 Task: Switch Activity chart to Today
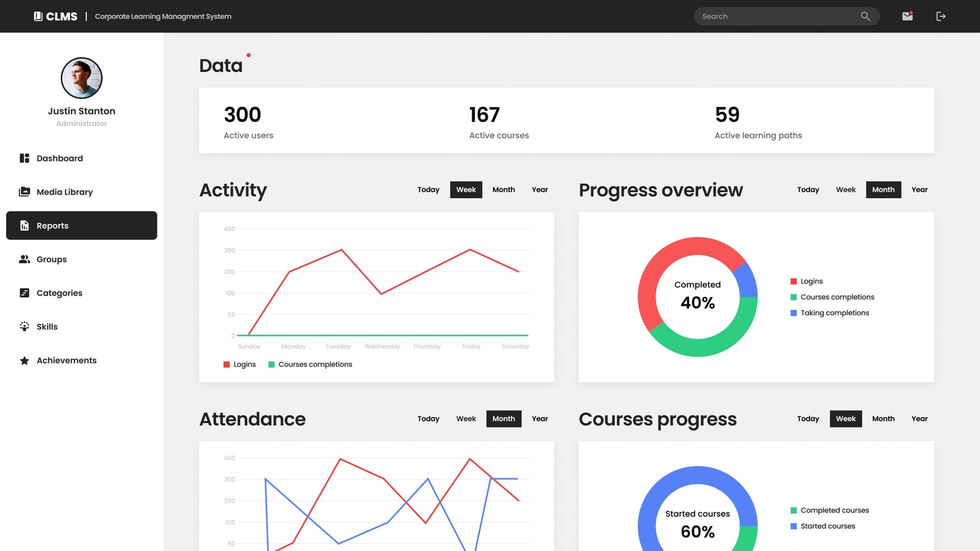point(428,190)
